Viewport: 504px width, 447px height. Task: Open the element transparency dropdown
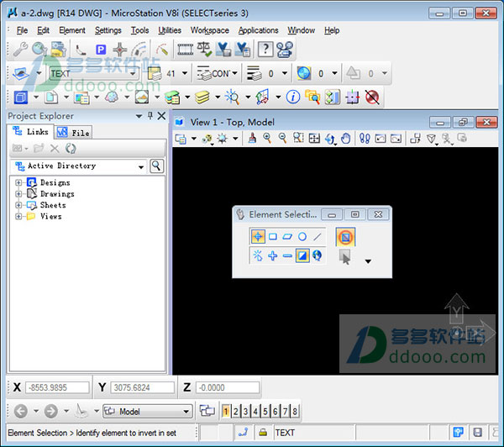click(x=334, y=74)
